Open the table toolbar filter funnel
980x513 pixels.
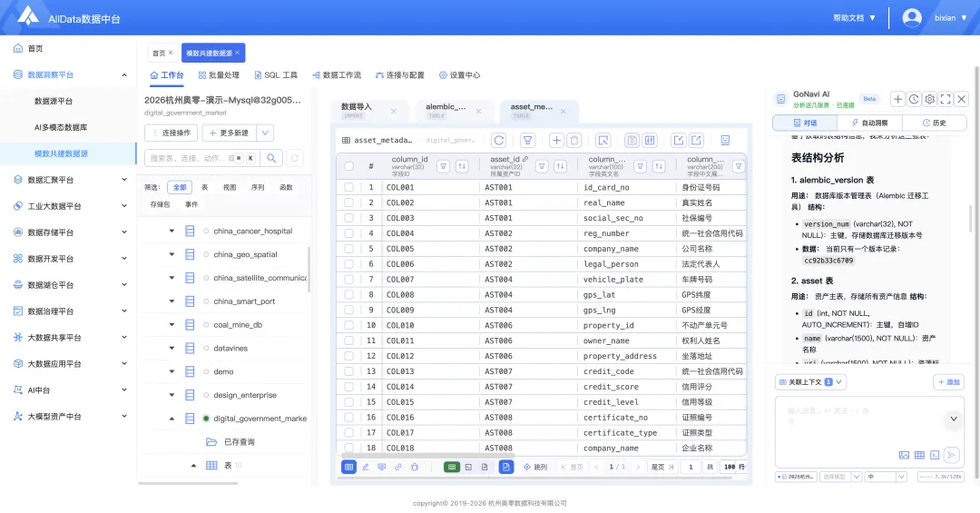pyautogui.click(x=527, y=140)
